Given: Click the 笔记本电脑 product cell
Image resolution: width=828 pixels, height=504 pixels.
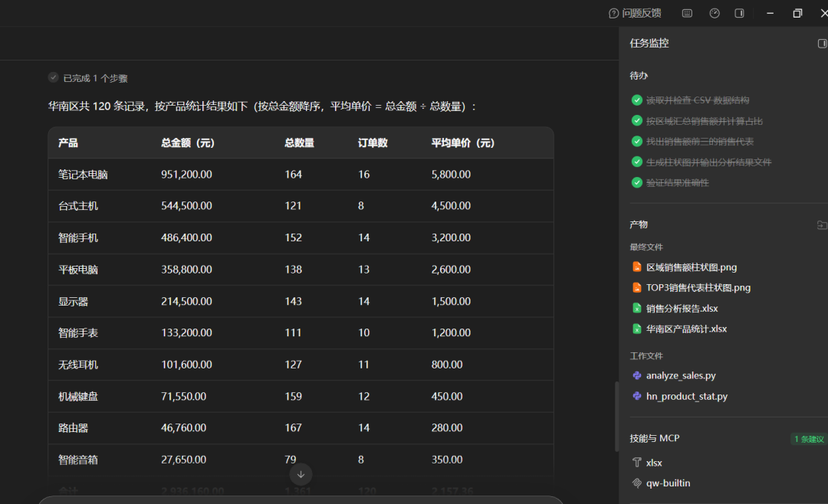Looking at the screenshot, I should pos(83,175).
